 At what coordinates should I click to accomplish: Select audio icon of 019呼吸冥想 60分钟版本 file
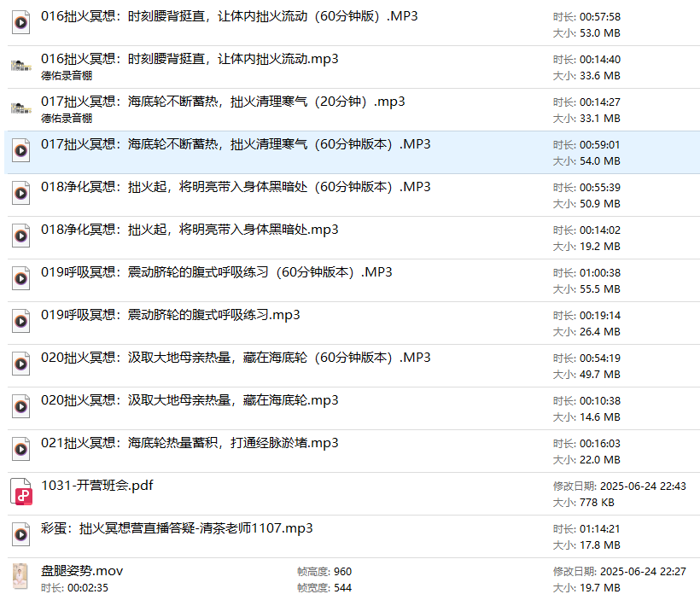pyautogui.click(x=20, y=279)
